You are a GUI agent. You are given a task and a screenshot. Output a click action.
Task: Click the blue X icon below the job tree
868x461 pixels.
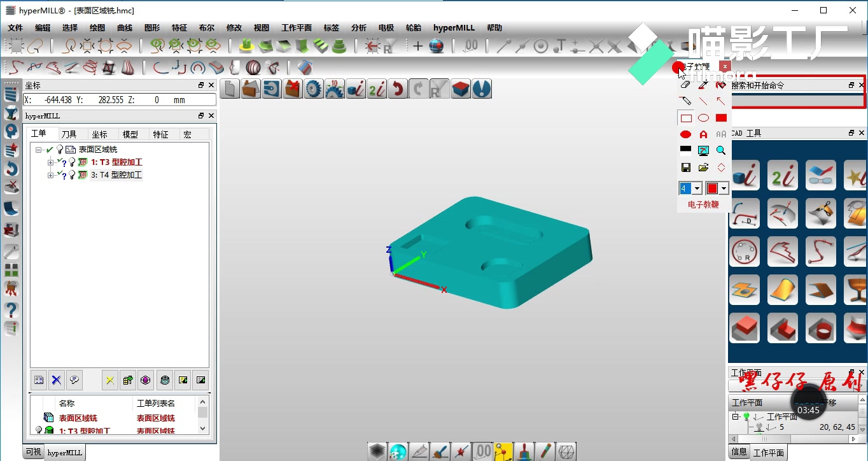(57, 380)
